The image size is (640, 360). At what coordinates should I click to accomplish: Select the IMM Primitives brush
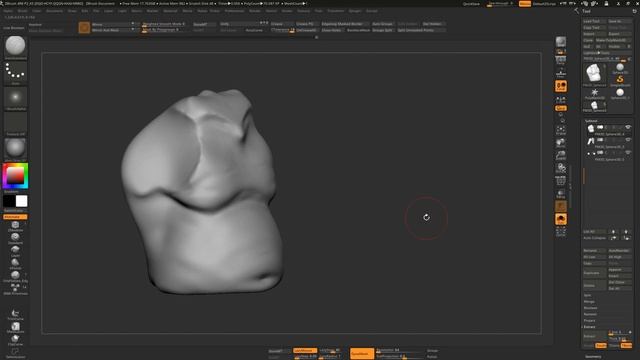click(x=15, y=289)
